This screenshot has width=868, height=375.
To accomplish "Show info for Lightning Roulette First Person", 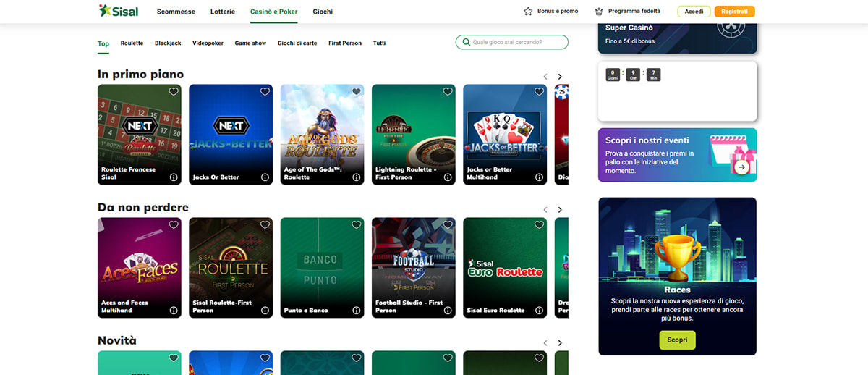I will point(448,177).
